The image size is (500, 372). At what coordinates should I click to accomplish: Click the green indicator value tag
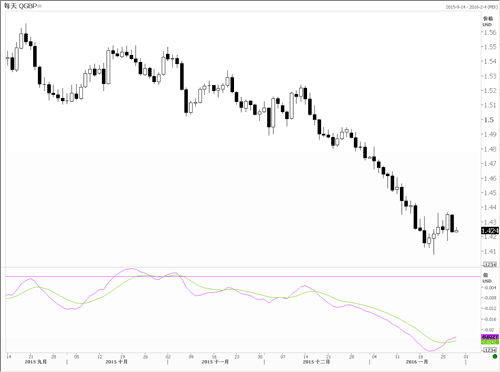(x=490, y=342)
